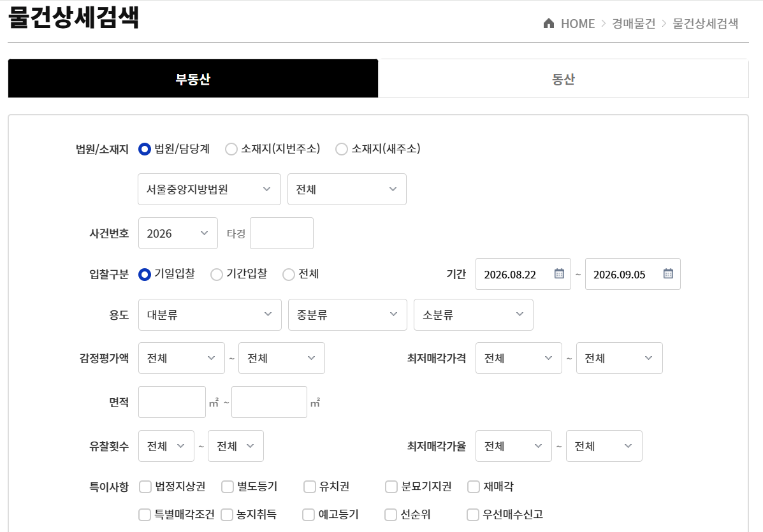Open 유찰횟수 maximum dropdown

(236, 446)
